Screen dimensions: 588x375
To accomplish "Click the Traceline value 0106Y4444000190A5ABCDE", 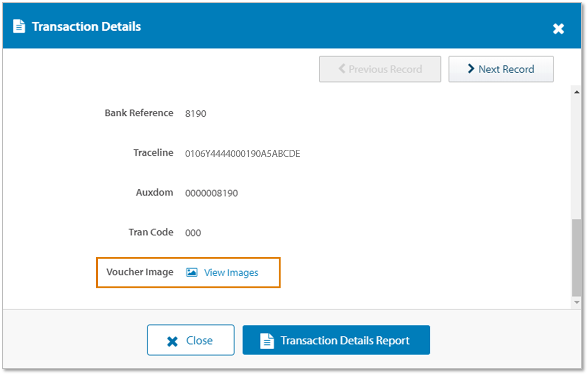I will point(242,154).
